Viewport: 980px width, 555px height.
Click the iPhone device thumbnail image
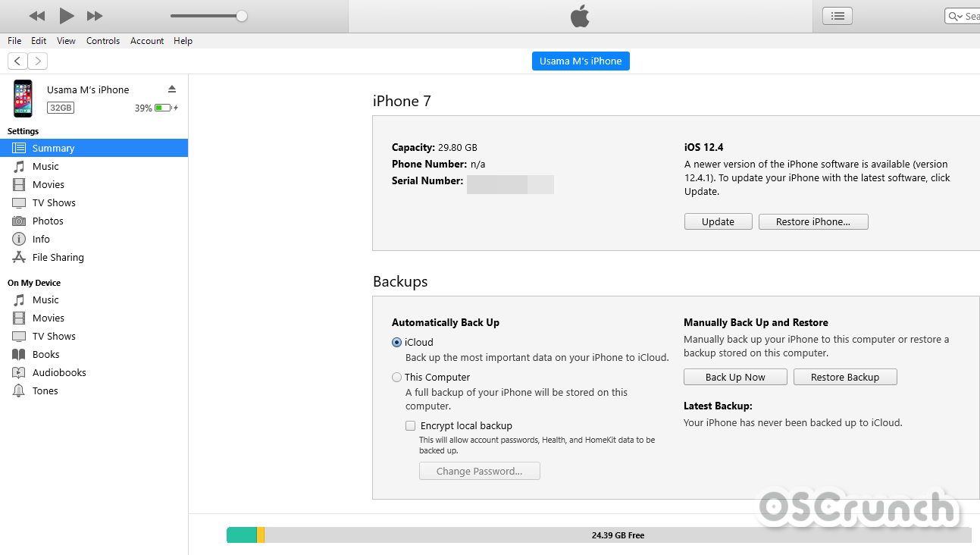click(x=23, y=99)
